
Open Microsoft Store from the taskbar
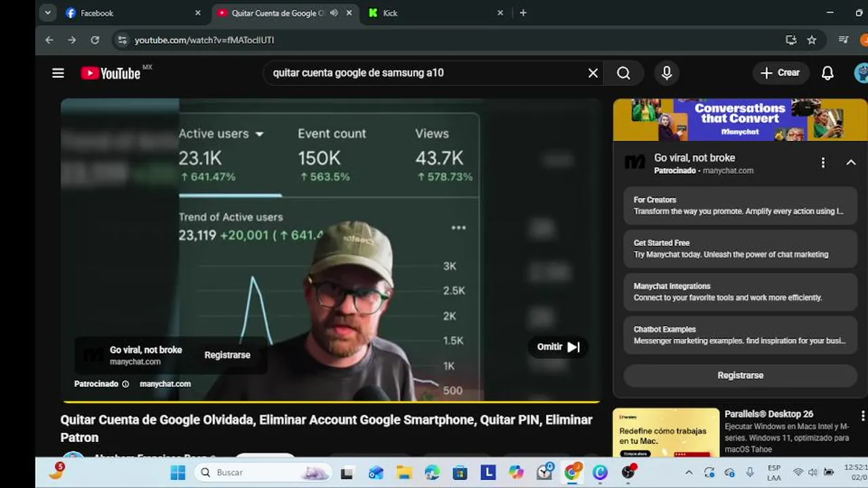[x=460, y=472]
